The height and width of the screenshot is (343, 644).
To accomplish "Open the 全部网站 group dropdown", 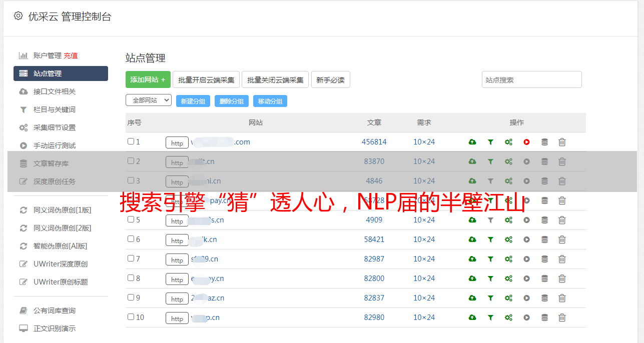I will pos(149,100).
